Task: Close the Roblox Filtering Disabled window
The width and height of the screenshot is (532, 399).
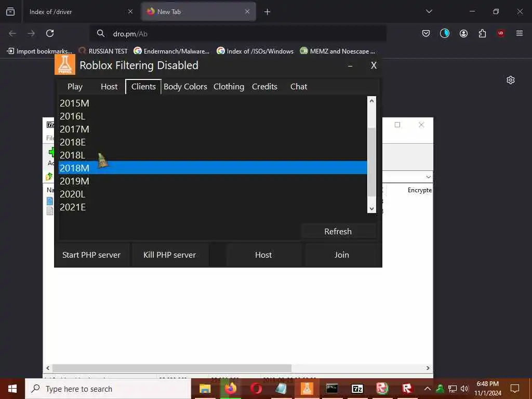Action: point(374,65)
